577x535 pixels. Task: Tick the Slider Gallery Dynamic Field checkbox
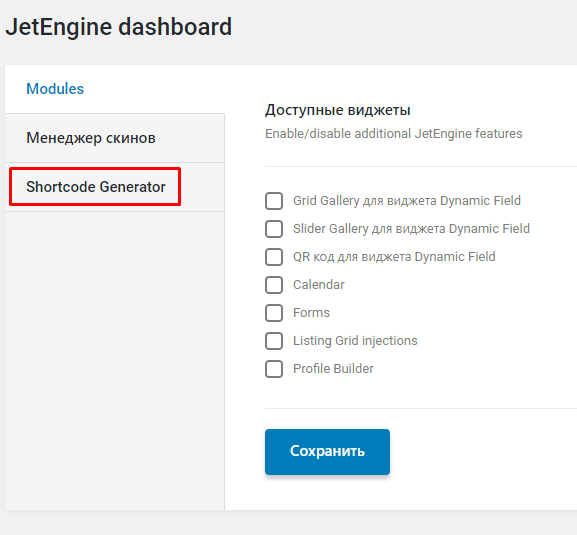(x=274, y=229)
